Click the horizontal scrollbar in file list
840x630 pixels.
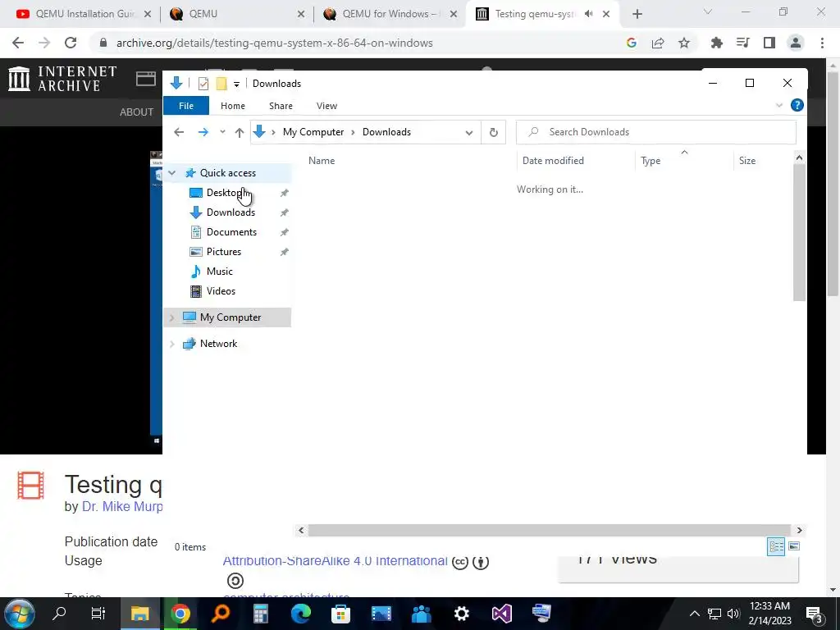point(549,531)
